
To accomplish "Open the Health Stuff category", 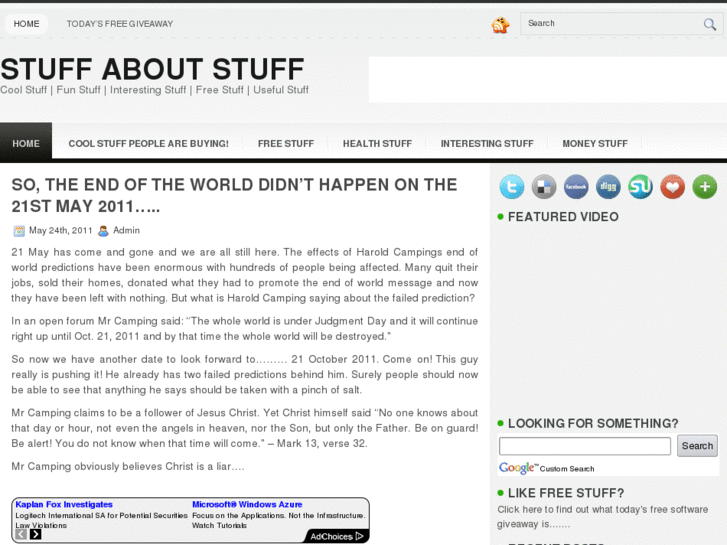I will pos(377,143).
